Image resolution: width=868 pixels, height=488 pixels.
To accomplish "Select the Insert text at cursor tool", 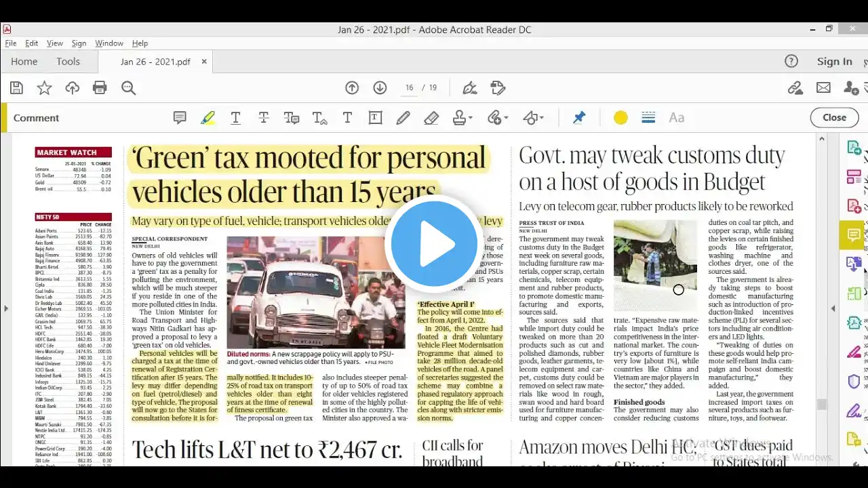I will (x=319, y=118).
